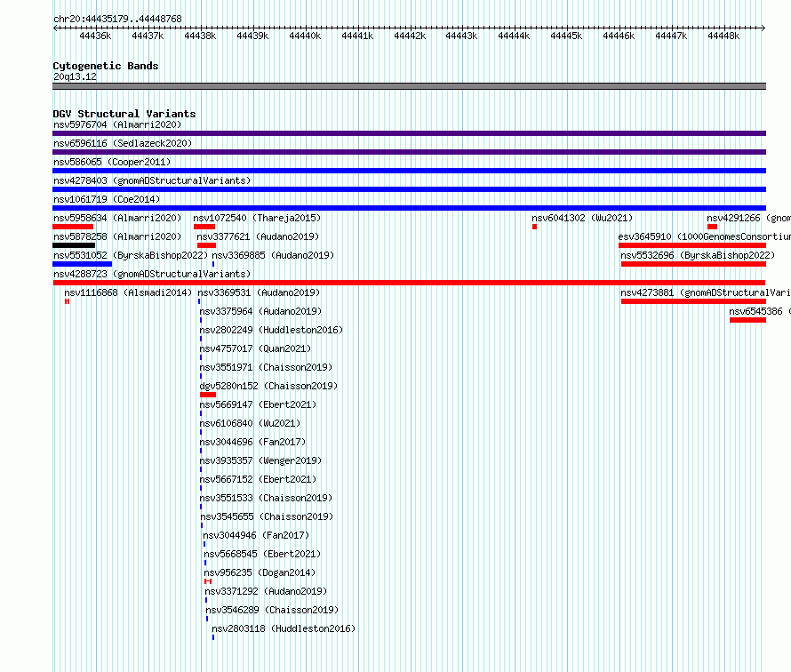
Task: Click nsv3545655 (Chaisson2019) label
Action: [x=267, y=516]
